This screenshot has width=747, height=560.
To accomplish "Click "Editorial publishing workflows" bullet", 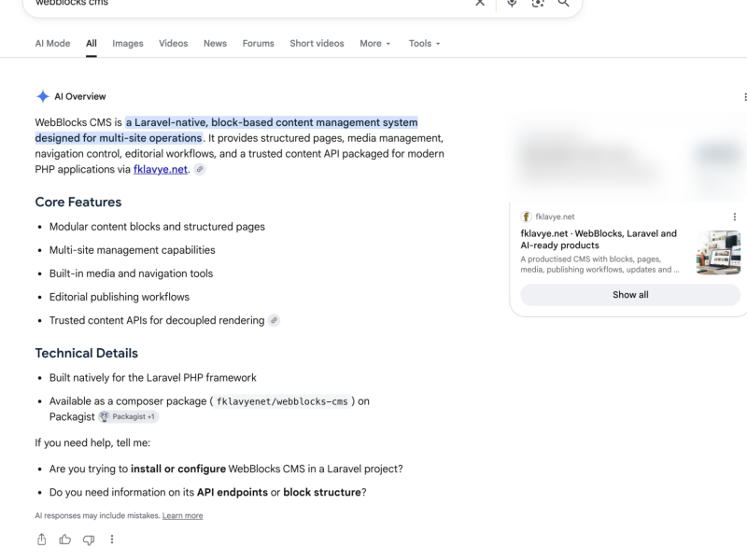I will 120,297.
